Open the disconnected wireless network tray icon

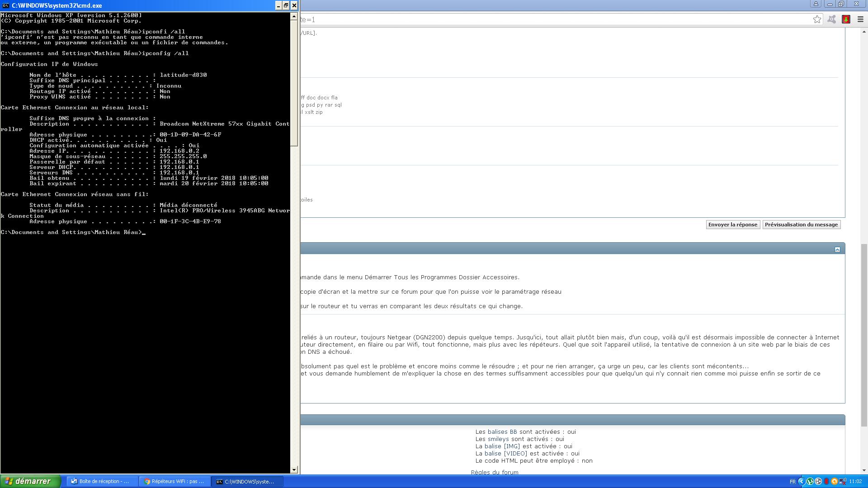[x=843, y=481]
